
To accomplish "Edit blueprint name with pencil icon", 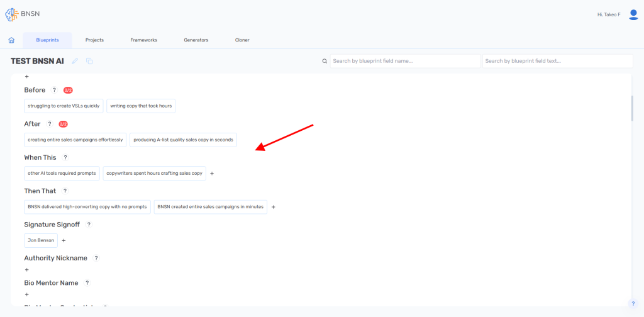I will click(75, 61).
